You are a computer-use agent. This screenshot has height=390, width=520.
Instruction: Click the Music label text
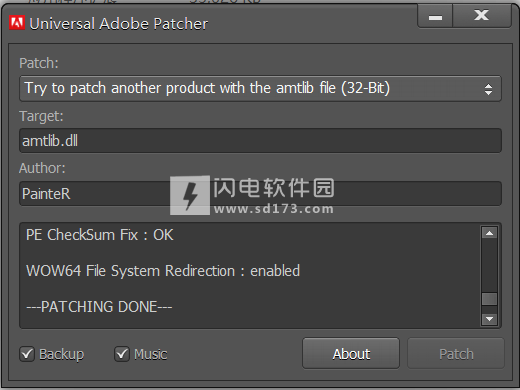tap(151, 354)
